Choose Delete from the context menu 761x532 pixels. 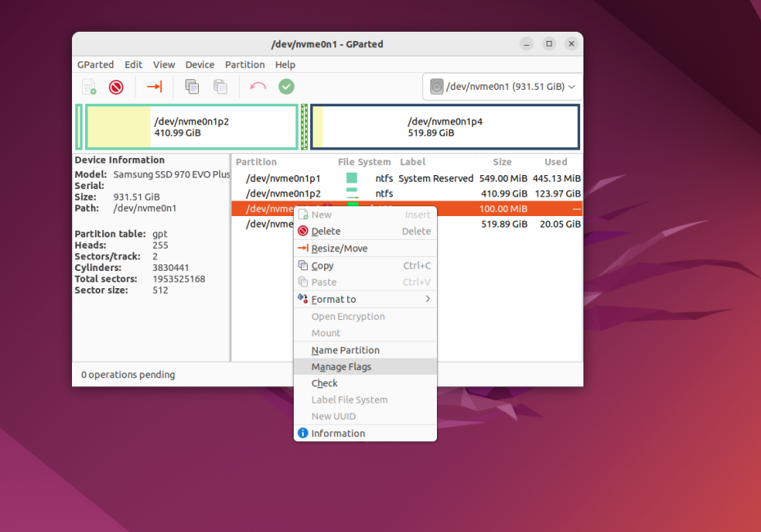pos(365,231)
